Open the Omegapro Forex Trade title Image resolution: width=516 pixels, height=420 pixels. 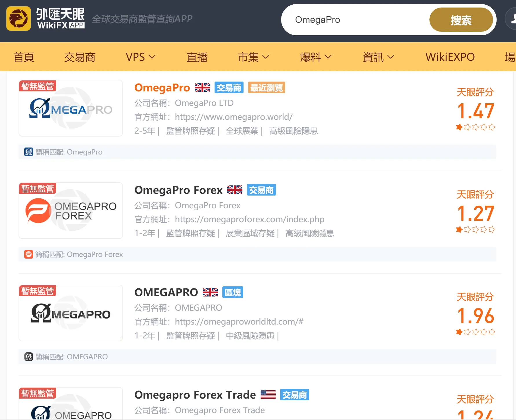(x=195, y=395)
